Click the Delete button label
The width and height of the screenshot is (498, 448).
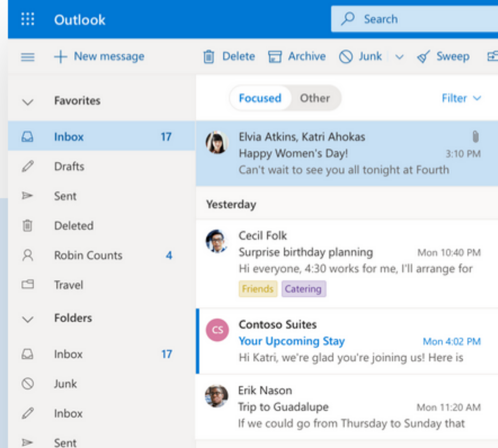[239, 57]
